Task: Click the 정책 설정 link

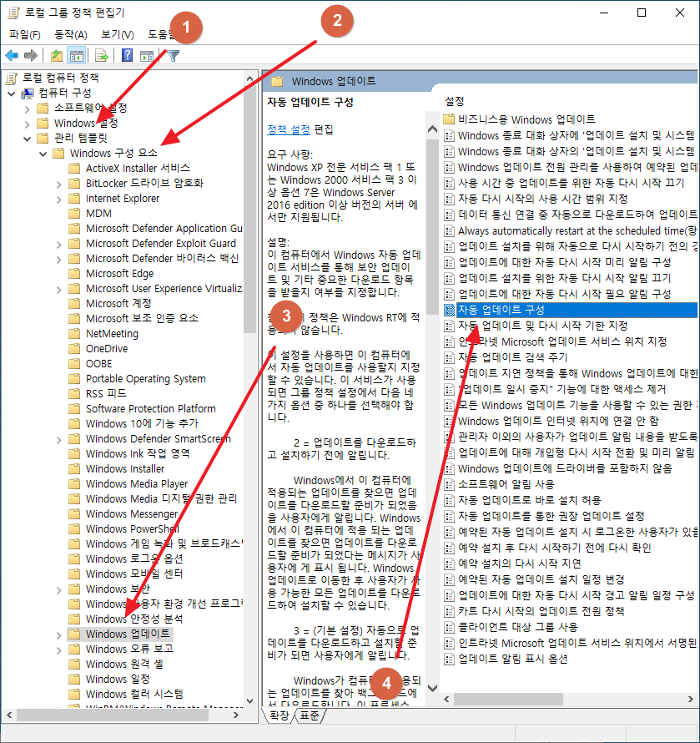Action: pos(289,129)
